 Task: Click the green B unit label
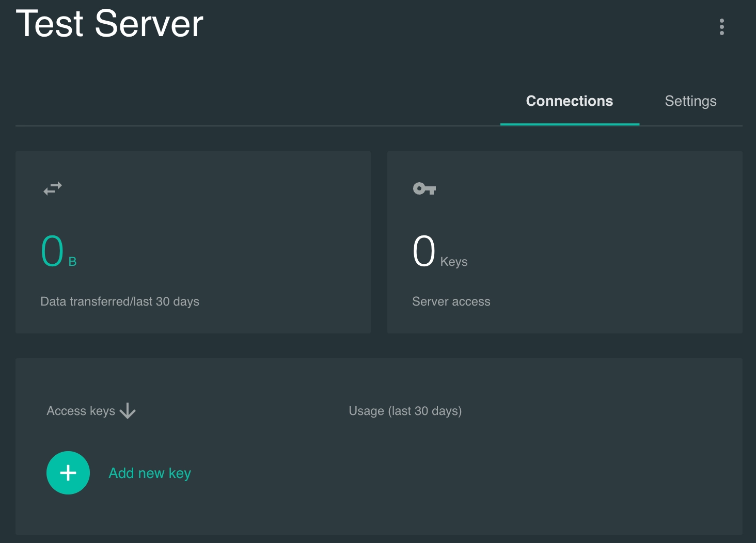point(72,262)
